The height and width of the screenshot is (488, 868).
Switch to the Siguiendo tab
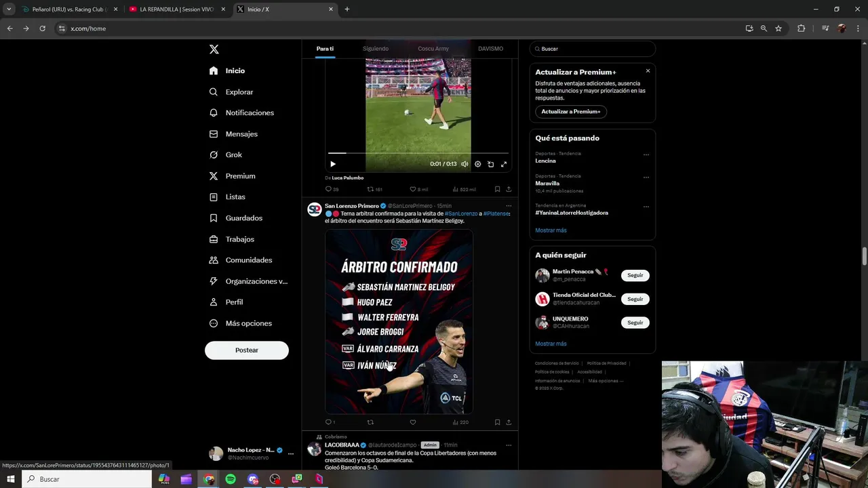pyautogui.click(x=376, y=49)
